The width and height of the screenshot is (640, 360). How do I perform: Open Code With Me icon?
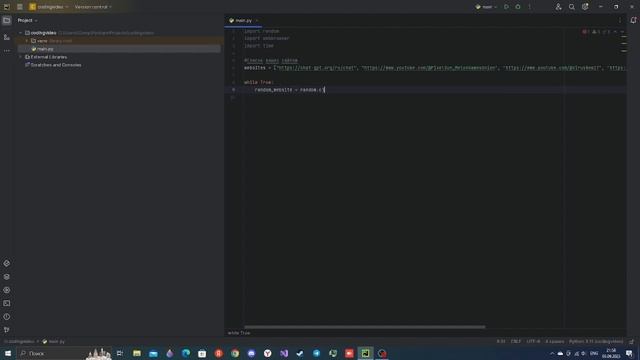[x=558, y=7]
